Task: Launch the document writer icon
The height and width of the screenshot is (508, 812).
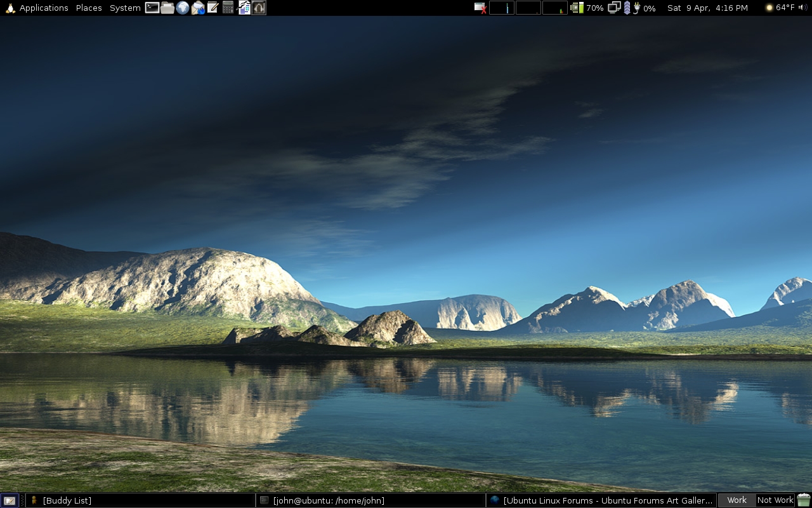Action: point(244,8)
